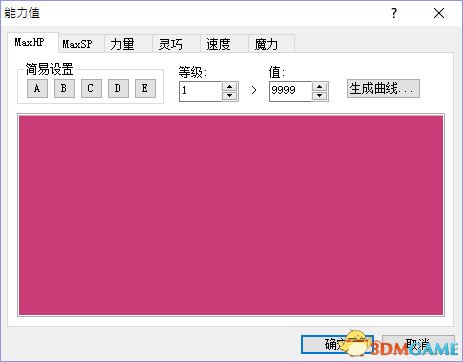Choose simple preset D
The height and width of the screenshot is (362, 463).
click(118, 88)
